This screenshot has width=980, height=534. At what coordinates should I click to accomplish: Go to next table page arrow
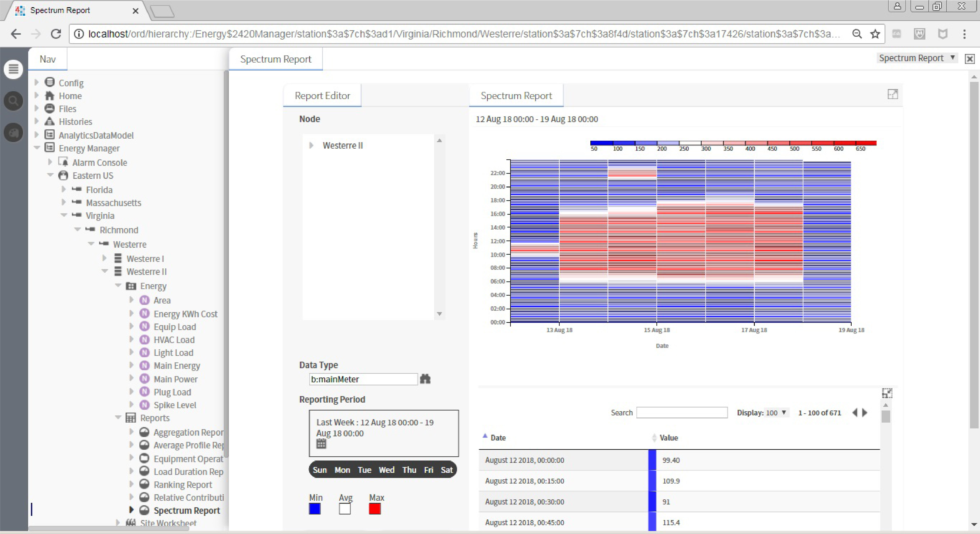tap(865, 412)
